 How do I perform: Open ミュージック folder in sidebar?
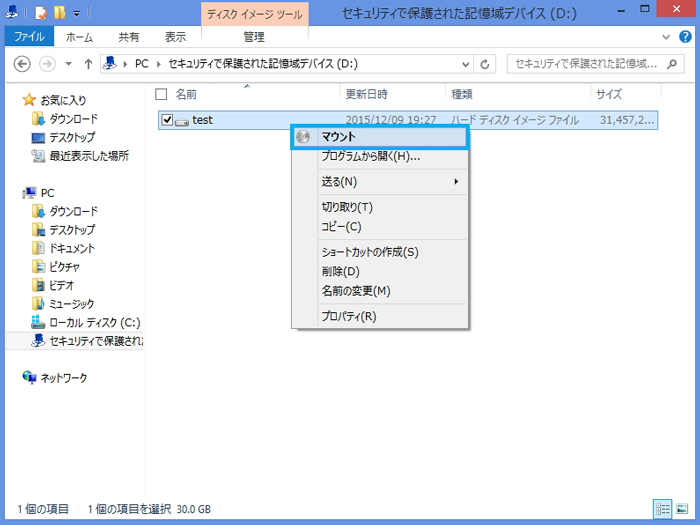click(72, 304)
